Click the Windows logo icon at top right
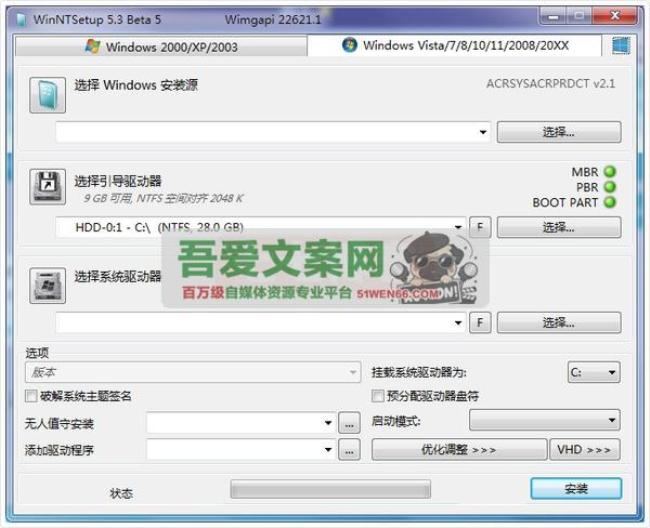Screen dimensions: 650x528 point(621,46)
